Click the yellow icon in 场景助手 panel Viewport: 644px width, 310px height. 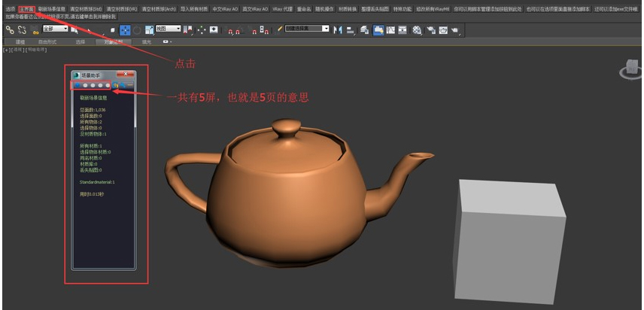click(x=116, y=85)
